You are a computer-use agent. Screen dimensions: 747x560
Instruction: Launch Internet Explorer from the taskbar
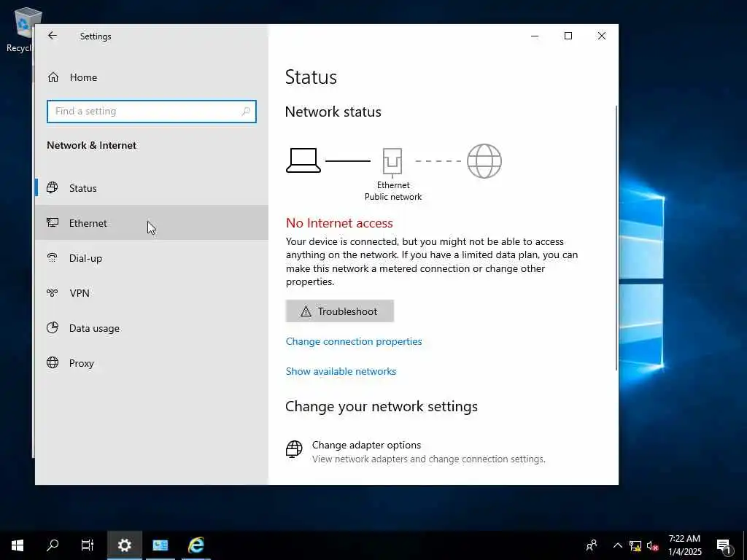tap(196, 545)
